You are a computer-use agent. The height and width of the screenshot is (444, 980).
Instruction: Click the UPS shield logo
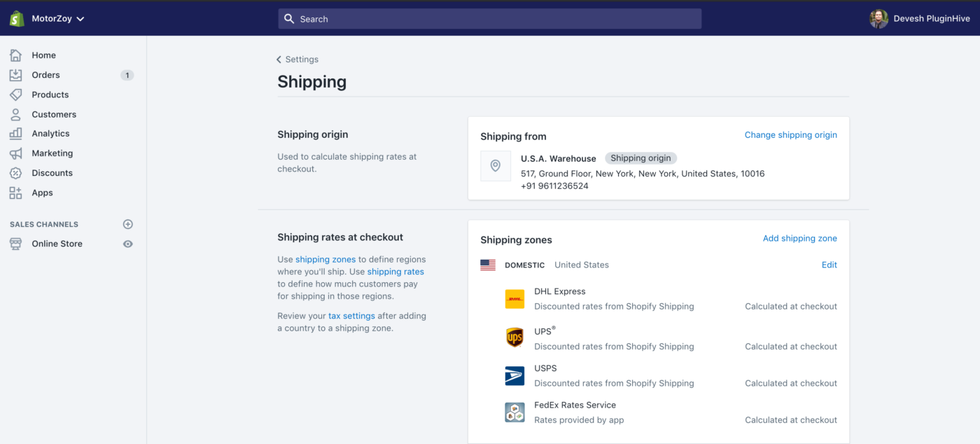[514, 337]
